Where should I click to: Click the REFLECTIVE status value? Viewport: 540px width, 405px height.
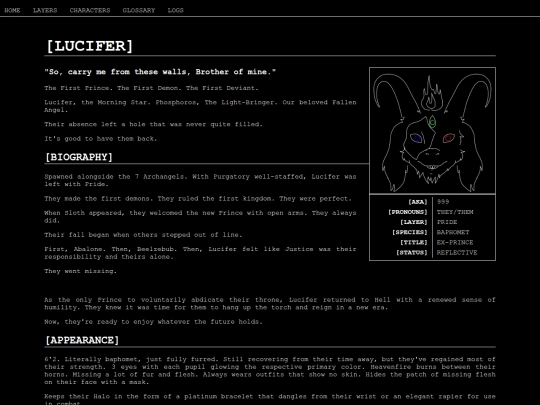click(x=457, y=252)
